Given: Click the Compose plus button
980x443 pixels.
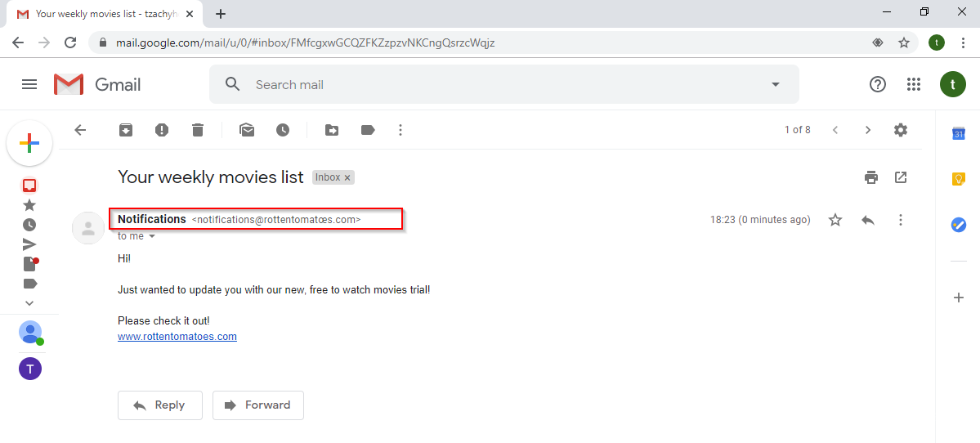Looking at the screenshot, I should click(29, 143).
